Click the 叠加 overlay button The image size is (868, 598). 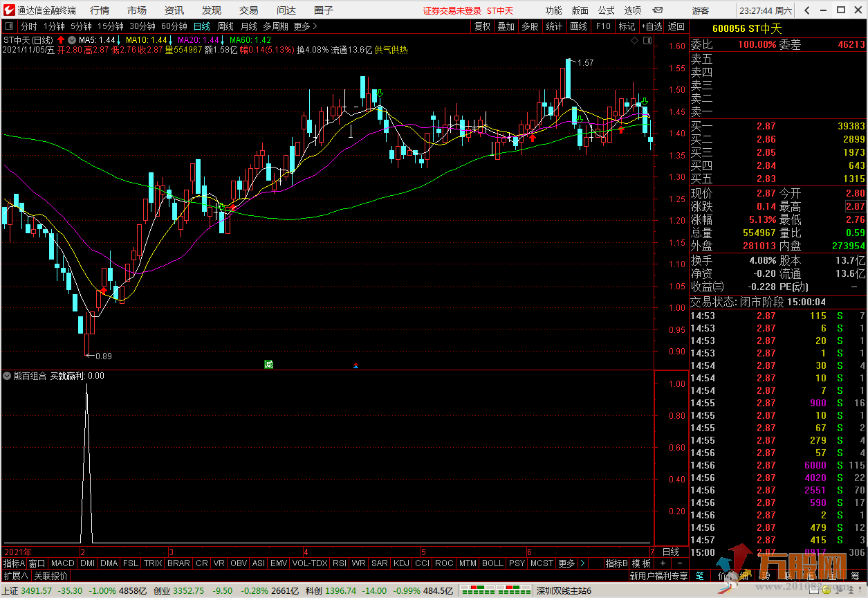pos(506,26)
